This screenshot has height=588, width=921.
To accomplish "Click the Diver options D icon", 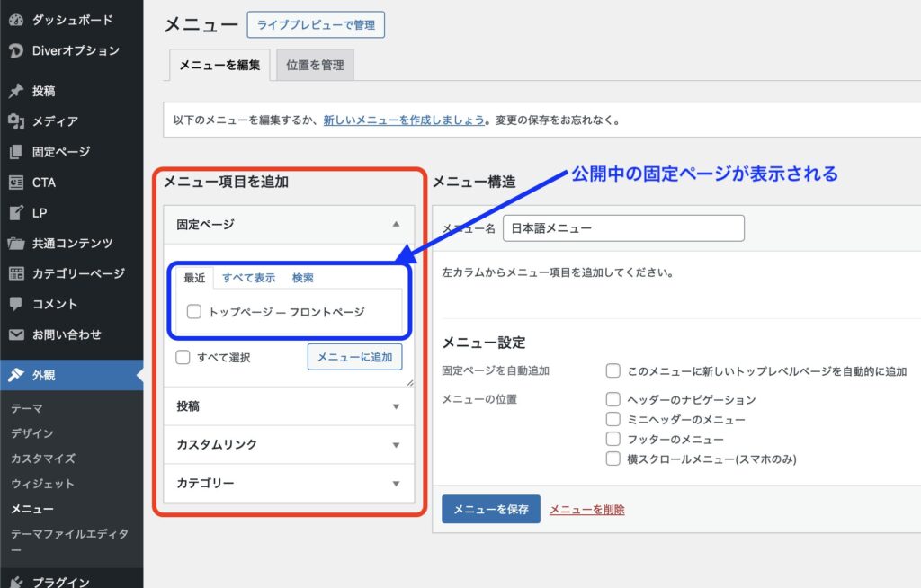I will [15, 50].
